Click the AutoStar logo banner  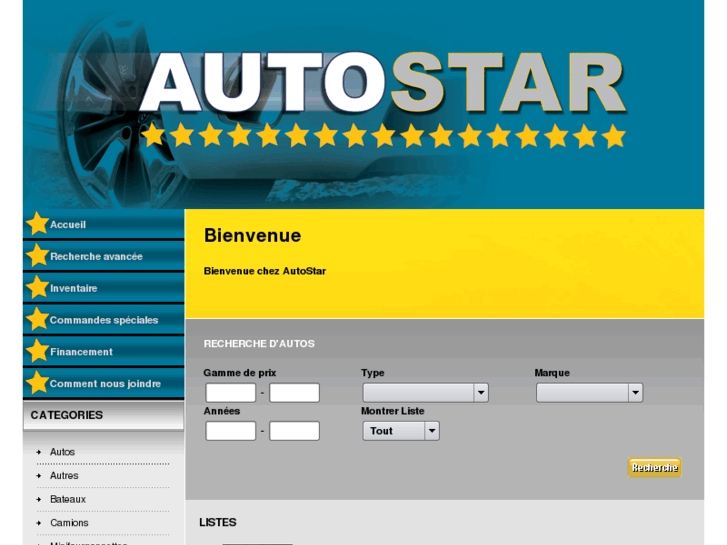click(x=364, y=104)
